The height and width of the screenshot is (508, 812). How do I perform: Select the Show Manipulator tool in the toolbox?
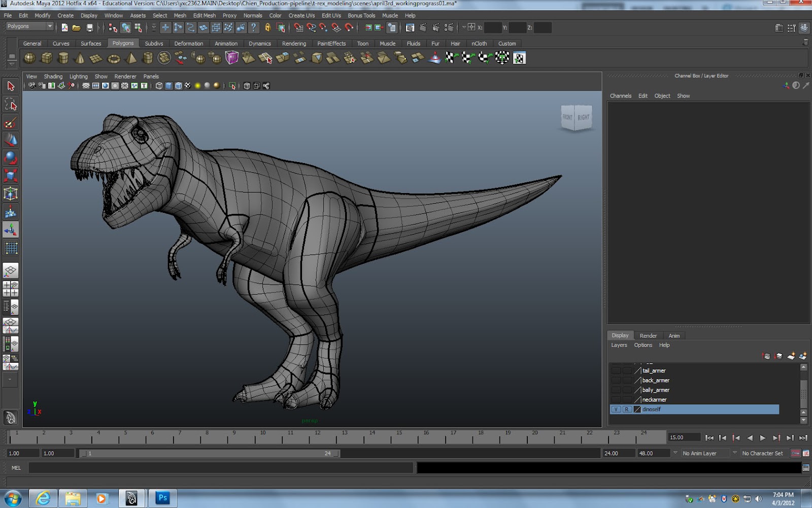(10, 230)
